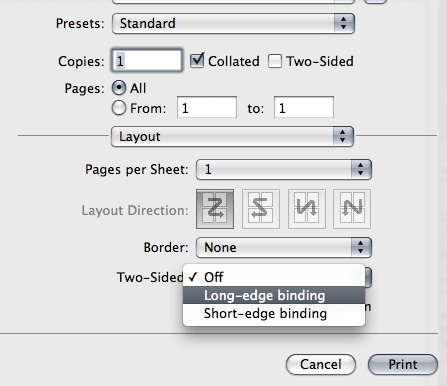Click the Print button
The width and height of the screenshot is (447, 386).
pos(403,364)
